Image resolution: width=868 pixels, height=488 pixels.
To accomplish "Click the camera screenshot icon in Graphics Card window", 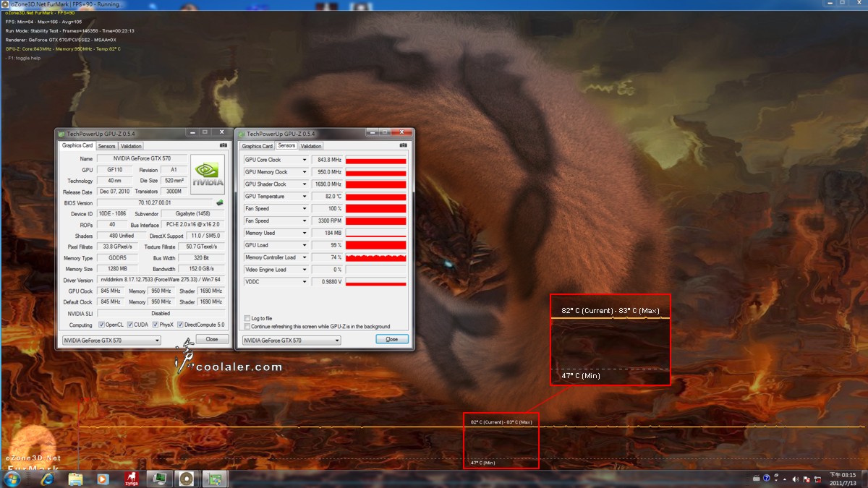I will 222,145.
